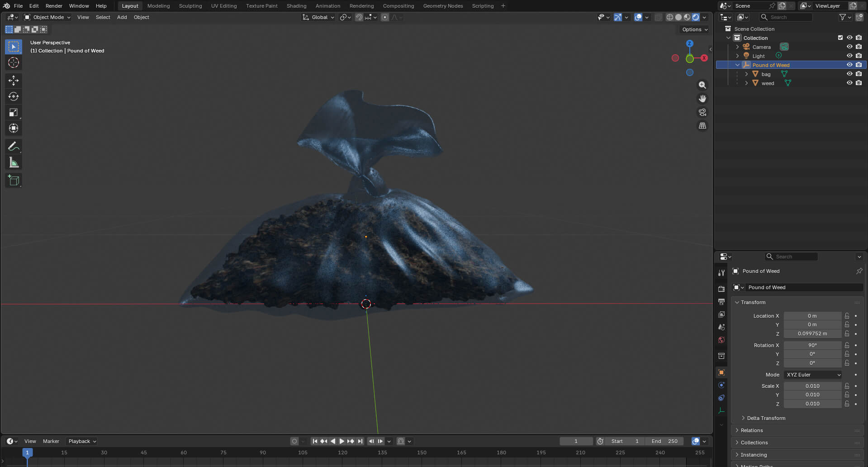Image resolution: width=868 pixels, height=467 pixels.
Task: Jump to the timeline end frame
Action: tap(360, 441)
